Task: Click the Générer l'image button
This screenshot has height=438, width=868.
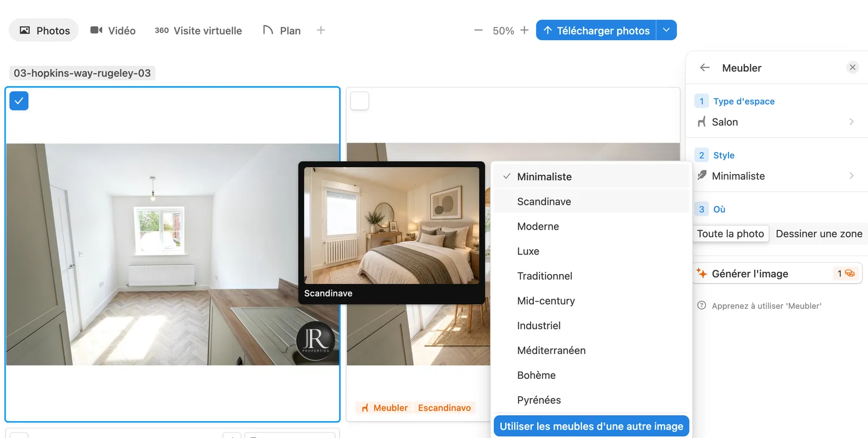Action: [777, 274]
